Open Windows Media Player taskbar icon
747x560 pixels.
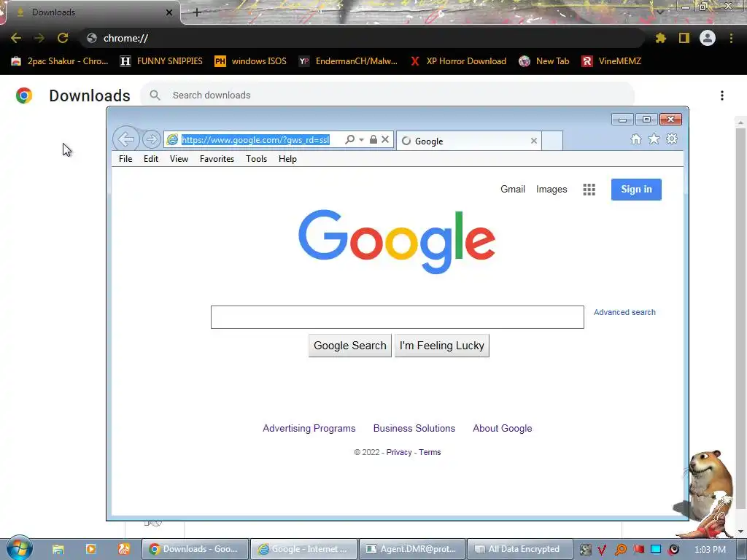[91, 549]
